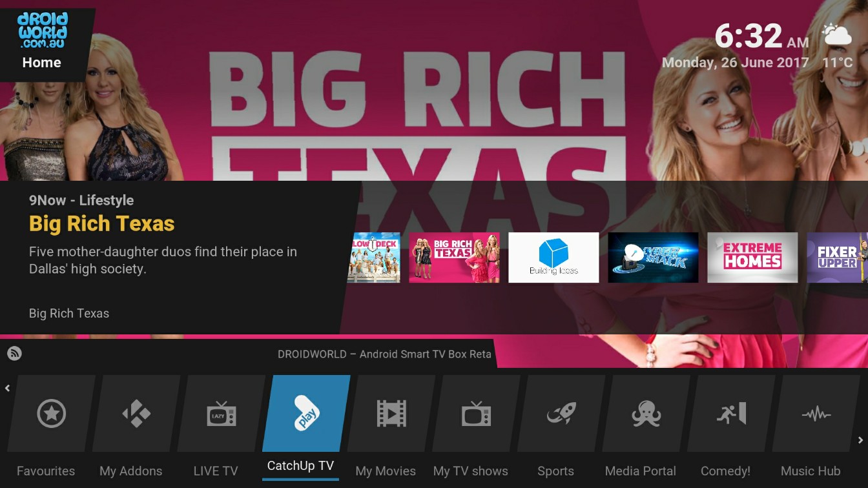Select the My TV shows menu label
868x488 pixels.
(x=471, y=471)
